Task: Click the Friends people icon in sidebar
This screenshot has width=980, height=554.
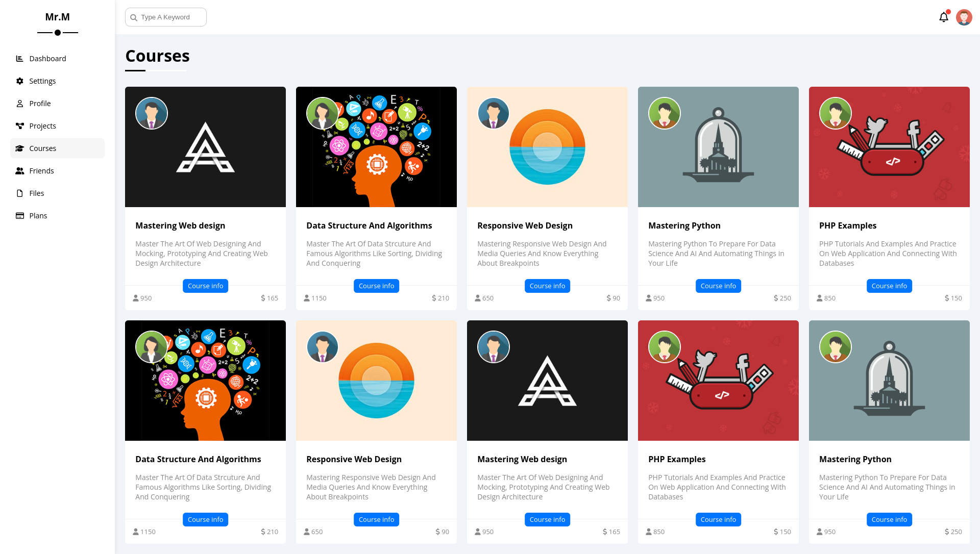Action: pyautogui.click(x=19, y=171)
